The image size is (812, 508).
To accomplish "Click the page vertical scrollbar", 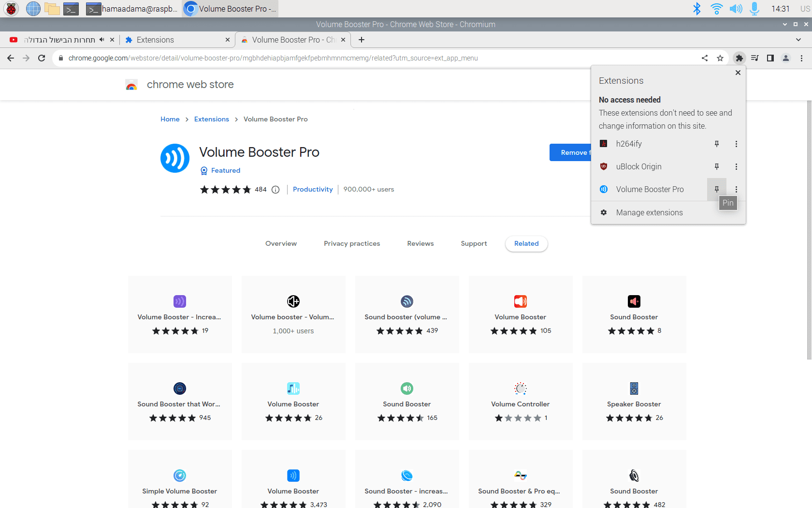I will (x=809, y=230).
